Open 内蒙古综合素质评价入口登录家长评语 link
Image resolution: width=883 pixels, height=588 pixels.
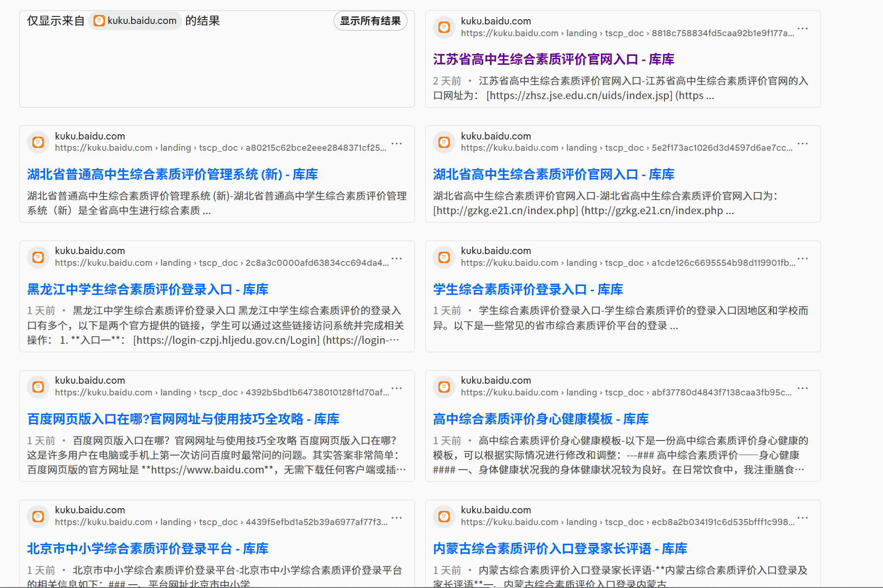point(560,549)
